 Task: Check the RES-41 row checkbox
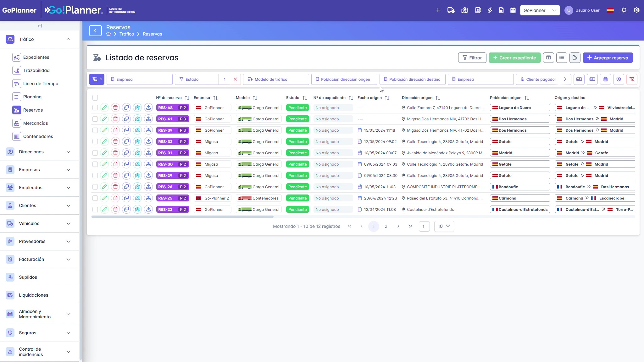pyautogui.click(x=95, y=119)
